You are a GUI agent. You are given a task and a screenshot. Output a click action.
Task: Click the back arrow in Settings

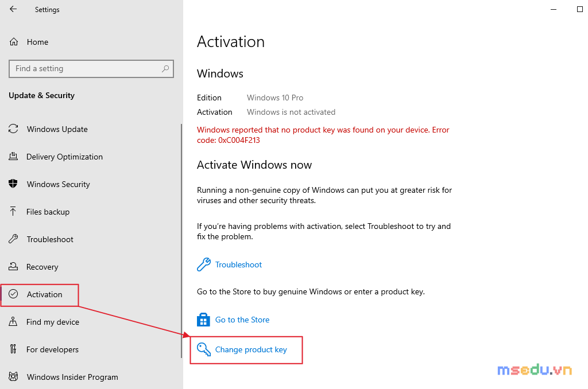pyautogui.click(x=13, y=9)
